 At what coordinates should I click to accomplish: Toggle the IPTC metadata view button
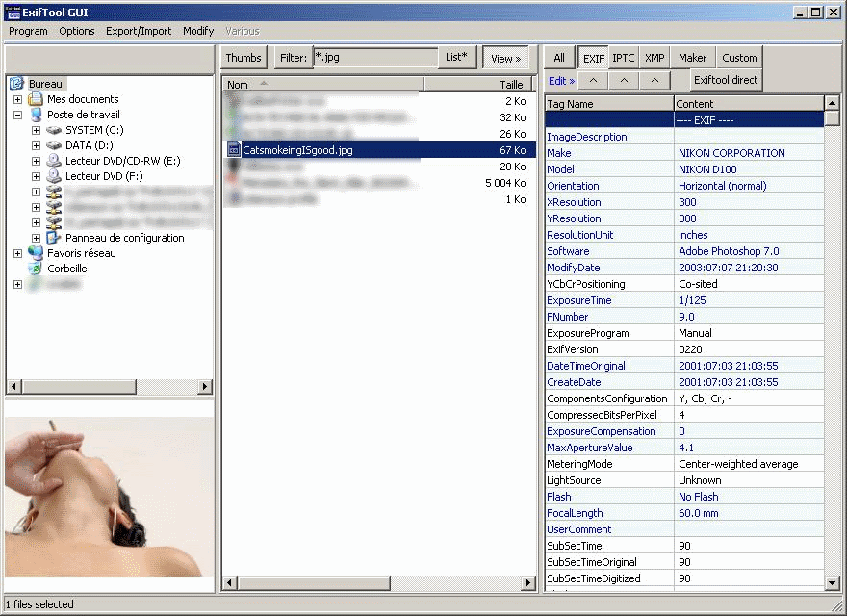click(624, 58)
